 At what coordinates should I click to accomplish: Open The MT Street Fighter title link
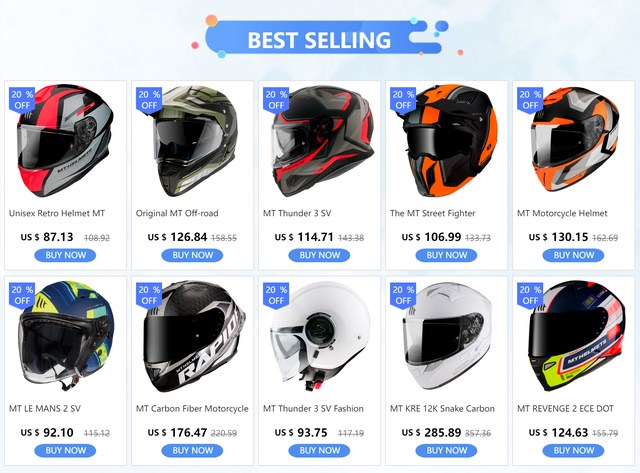(433, 213)
